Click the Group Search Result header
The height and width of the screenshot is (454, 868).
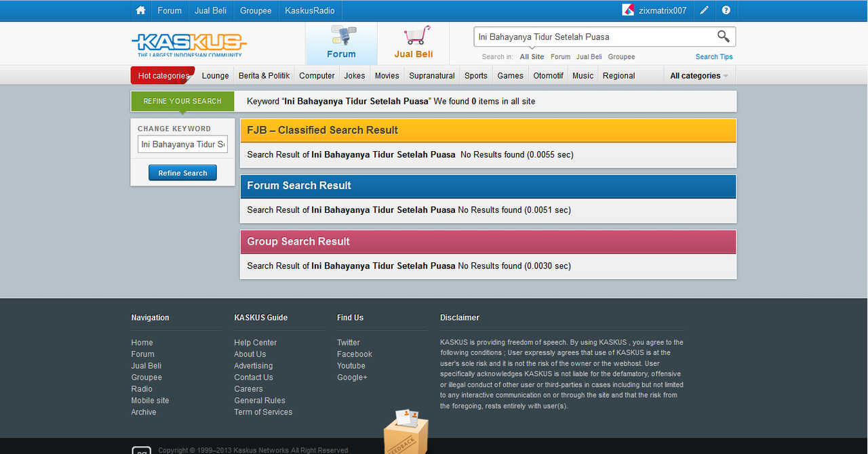488,241
